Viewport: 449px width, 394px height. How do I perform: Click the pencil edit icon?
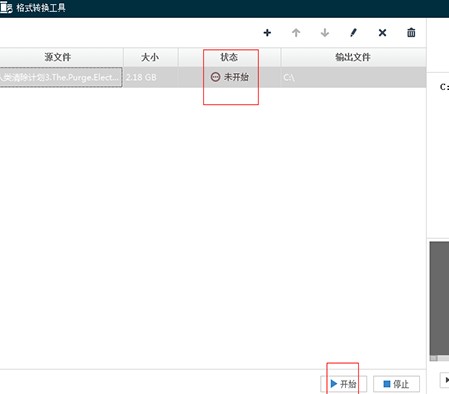coord(353,33)
